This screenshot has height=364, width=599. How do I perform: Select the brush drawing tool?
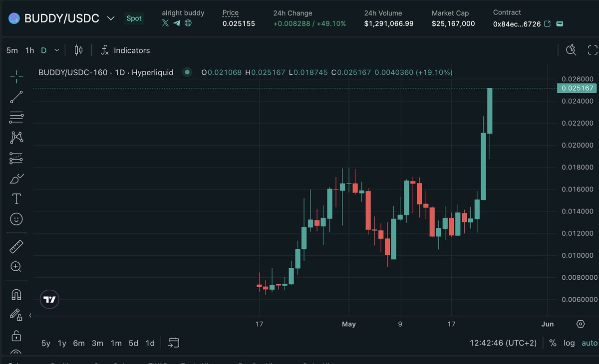pos(16,179)
